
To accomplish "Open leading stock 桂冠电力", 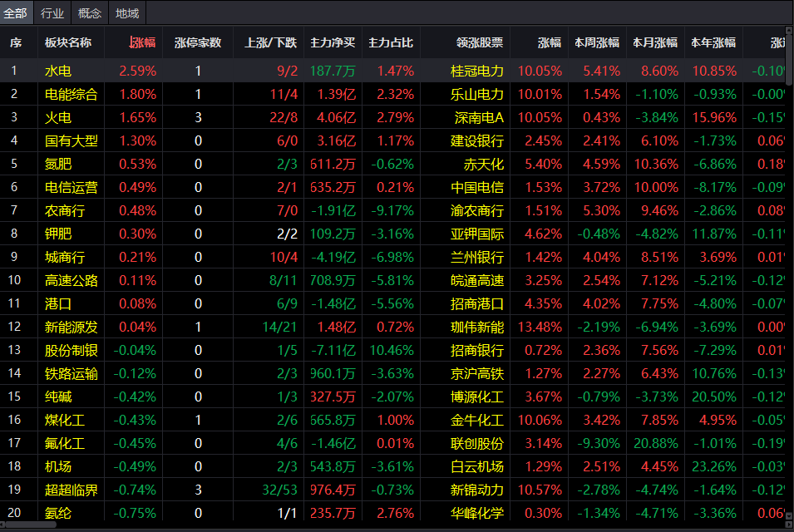I will (477, 71).
